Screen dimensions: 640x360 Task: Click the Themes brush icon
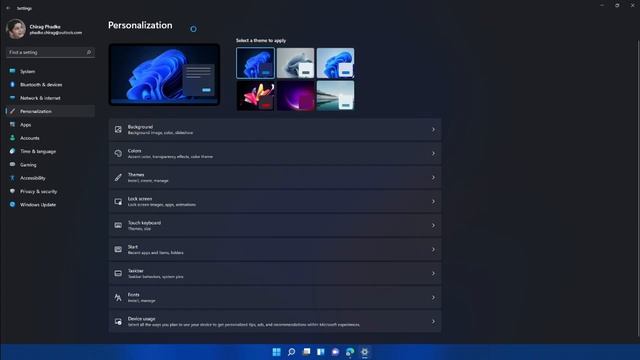118,178
